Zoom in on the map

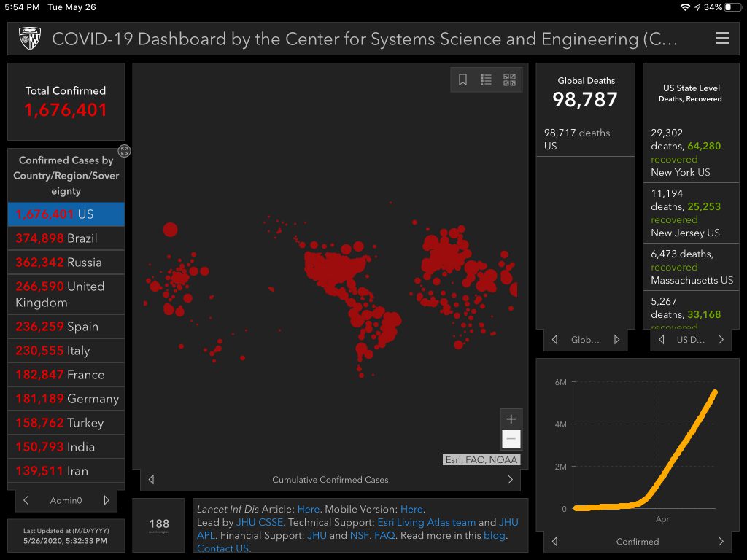tap(511, 419)
